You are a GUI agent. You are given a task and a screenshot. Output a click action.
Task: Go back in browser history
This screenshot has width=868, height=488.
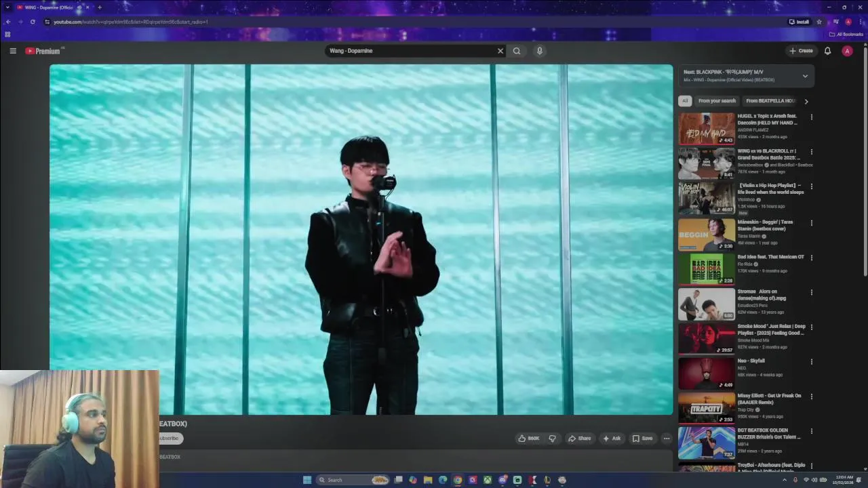pos(8,22)
